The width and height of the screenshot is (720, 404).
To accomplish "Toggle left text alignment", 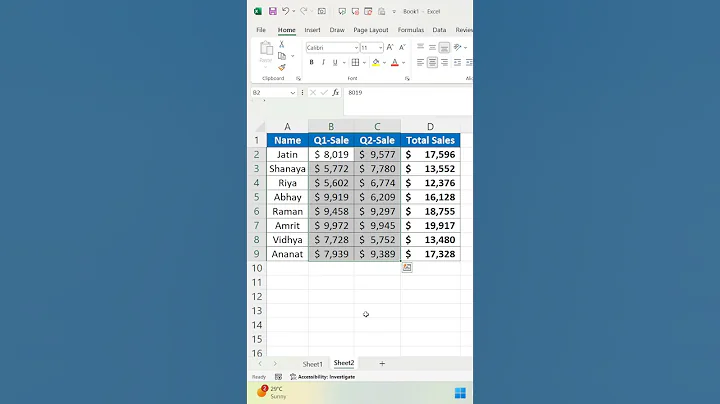I will [420, 62].
